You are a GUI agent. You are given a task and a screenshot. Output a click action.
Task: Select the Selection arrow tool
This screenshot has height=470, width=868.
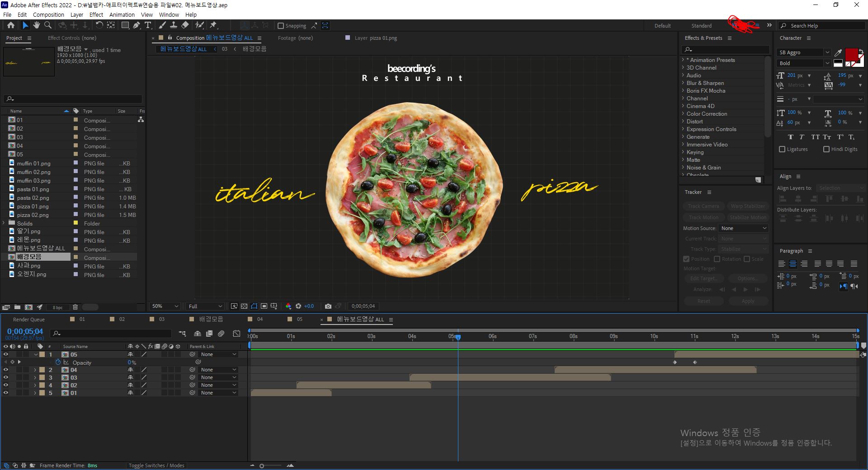[25, 25]
